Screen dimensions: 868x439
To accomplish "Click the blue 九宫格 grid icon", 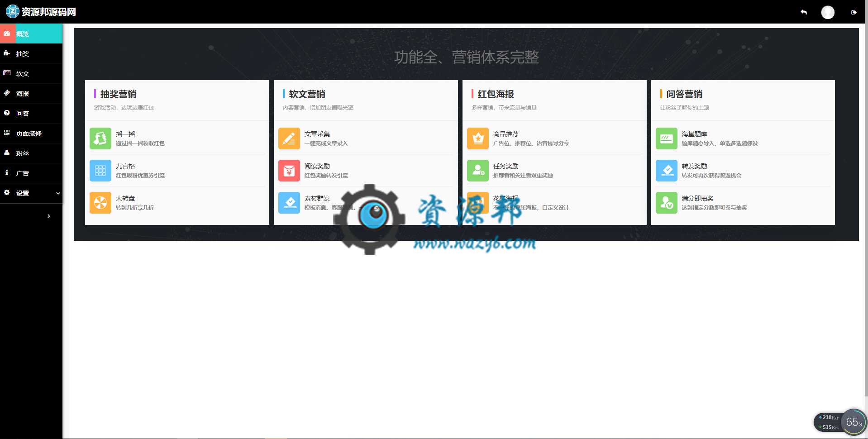I will tap(100, 171).
